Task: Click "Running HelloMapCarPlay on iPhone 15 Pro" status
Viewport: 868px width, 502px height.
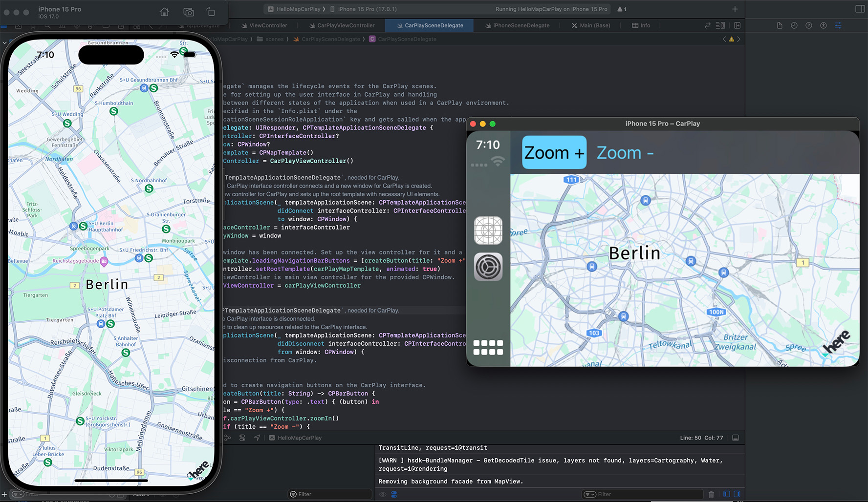Action: [x=551, y=9]
